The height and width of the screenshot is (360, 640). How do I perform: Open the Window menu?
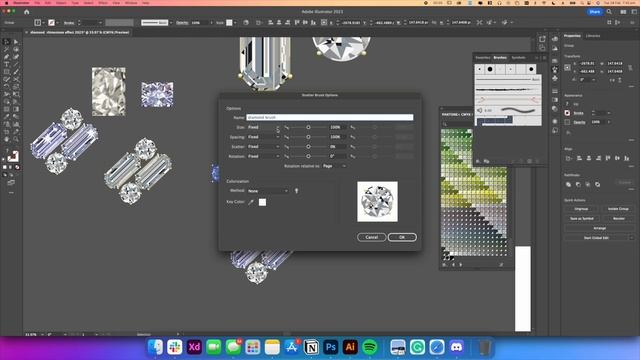(131, 3)
